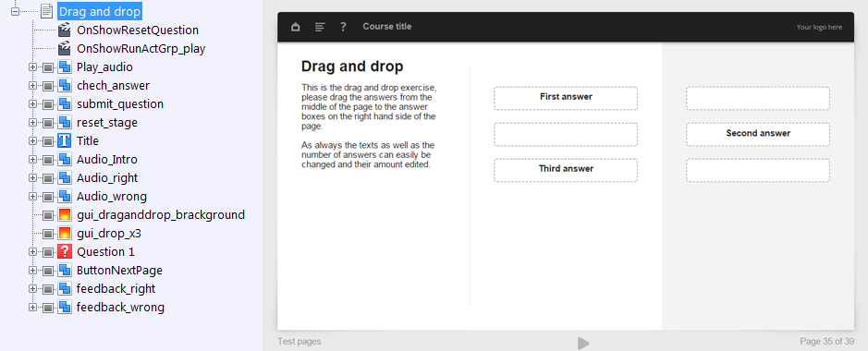Click the Title text block icon
868x351 pixels.
tap(65, 141)
